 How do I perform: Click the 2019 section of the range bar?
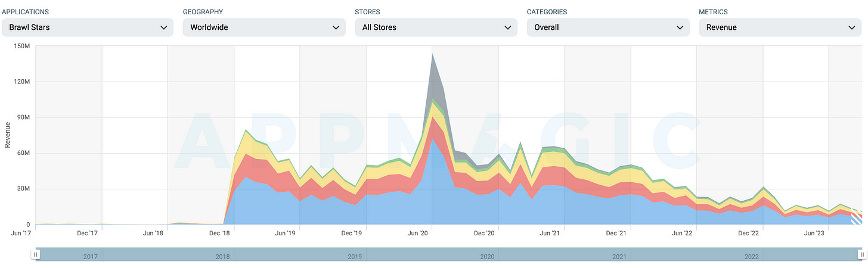coord(355,257)
